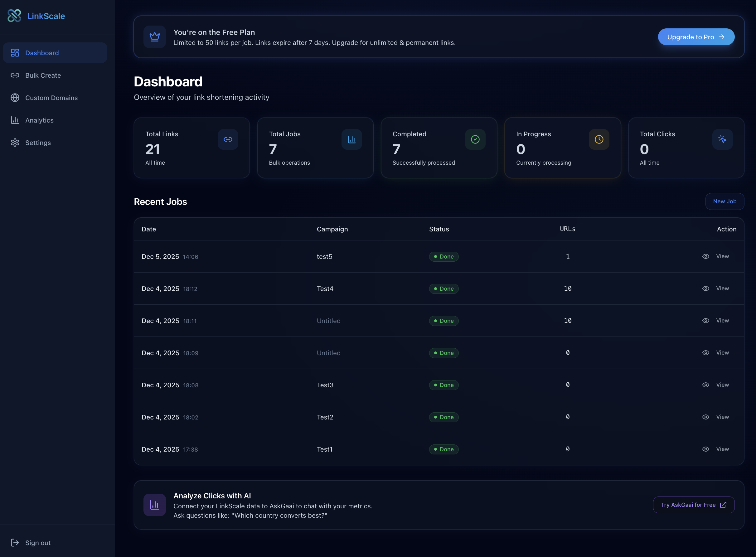Click the checkmark icon on Completed card
The image size is (756, 557).
click(x=475, y=139)
